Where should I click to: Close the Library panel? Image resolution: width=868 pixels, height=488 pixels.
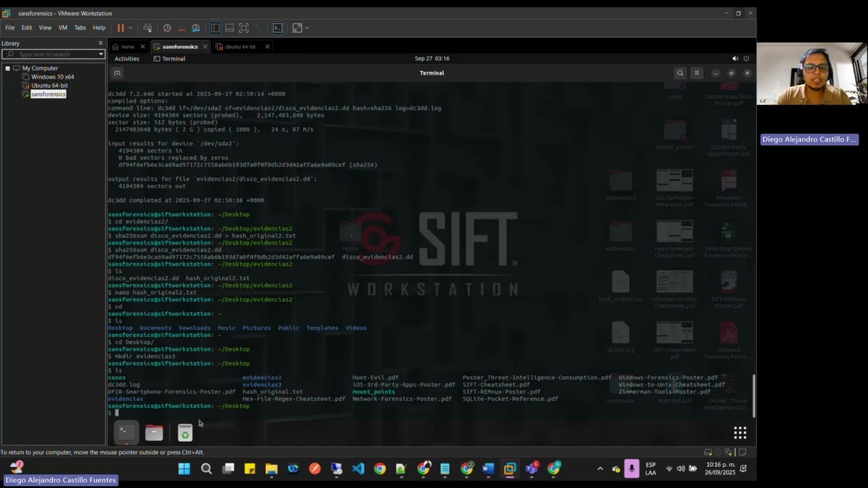pyautogui.click(x=100, y=43)
